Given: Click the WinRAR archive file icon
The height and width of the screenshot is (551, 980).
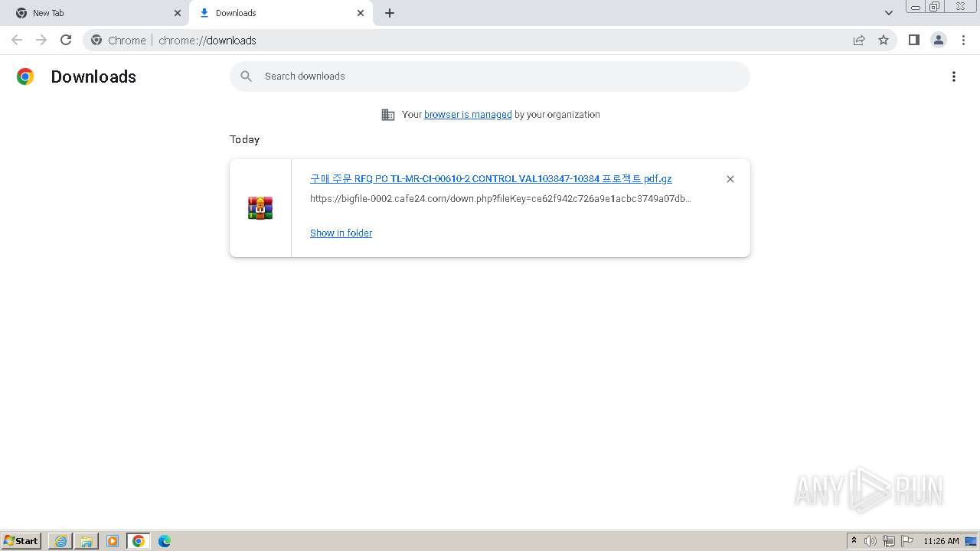Looking at the screenshot, I should (260, 208).
